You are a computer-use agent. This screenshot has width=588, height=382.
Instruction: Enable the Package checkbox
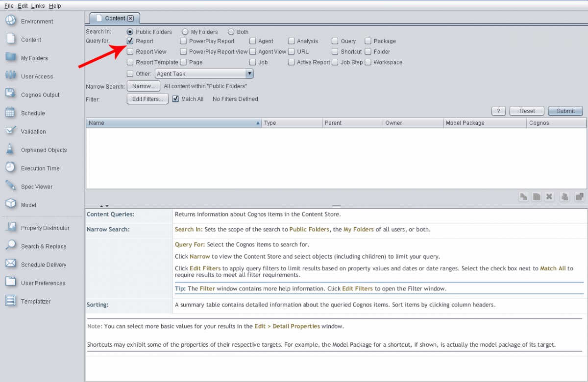[x=368, y=41]
